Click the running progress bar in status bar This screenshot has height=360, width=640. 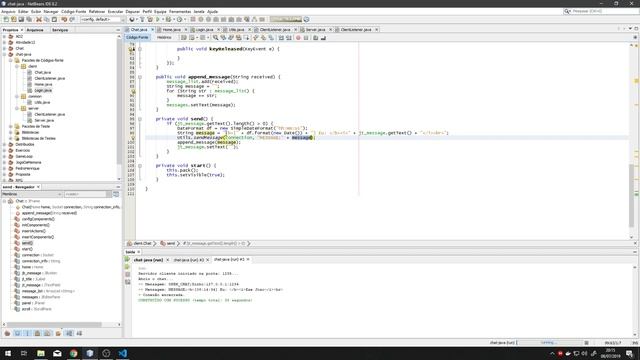tap(549, 343)
